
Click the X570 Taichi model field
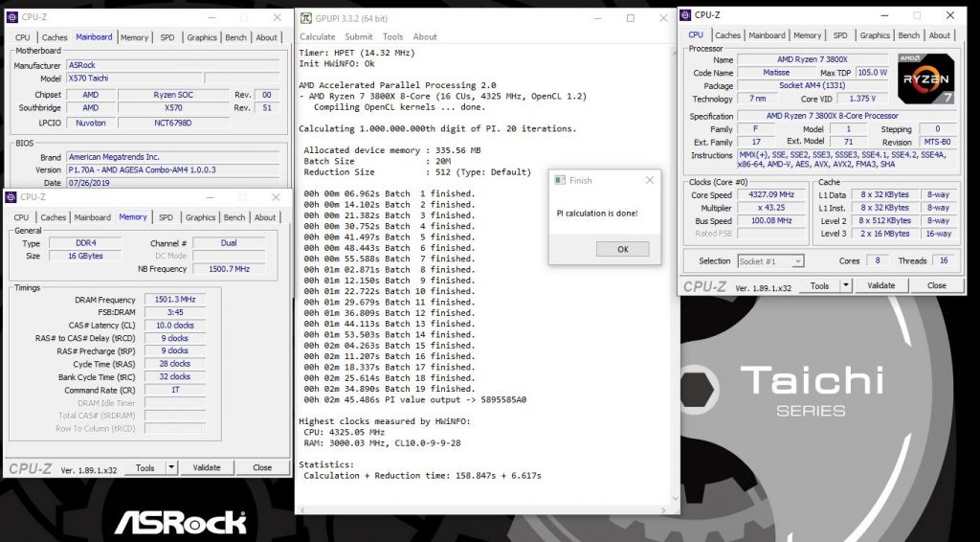(134, 79)
